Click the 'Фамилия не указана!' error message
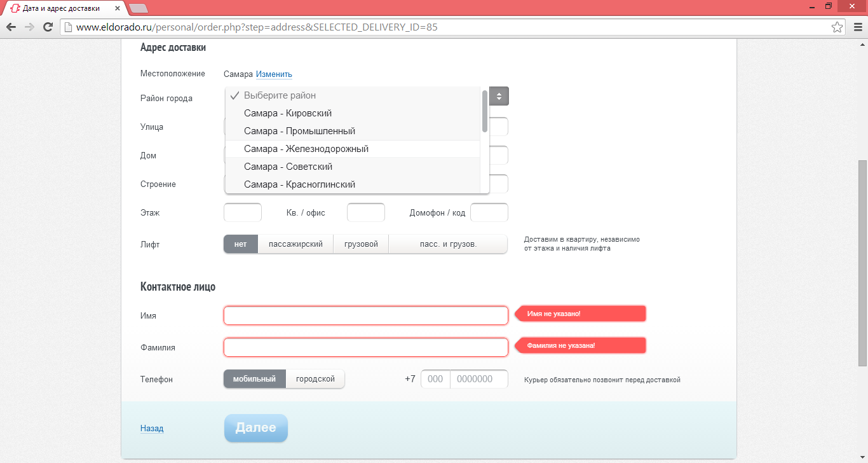This screenshot has height=463, width=868. pos(580,345)
